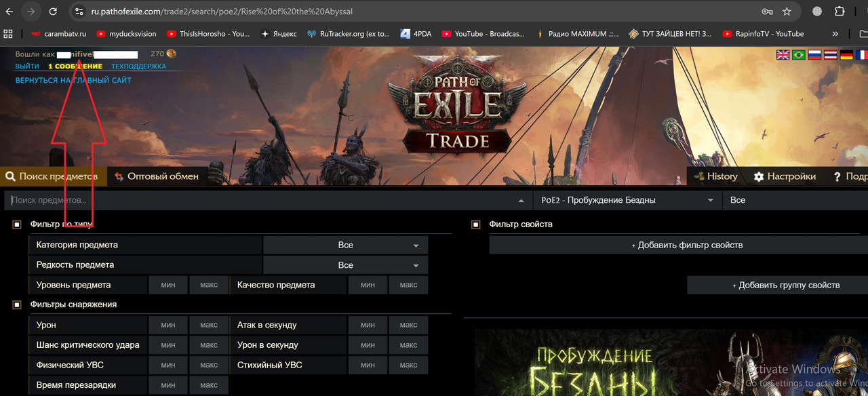Image resolution: width=868 pixels, height=396 pixels.
Task: Click Атак в секунду макс field
Action: [408, 325]
